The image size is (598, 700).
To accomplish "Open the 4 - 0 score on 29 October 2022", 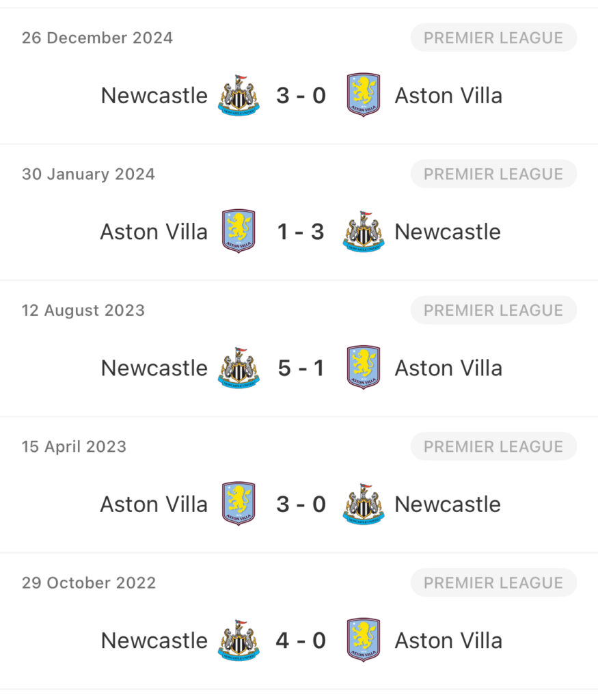I will (x=301, y=640).
